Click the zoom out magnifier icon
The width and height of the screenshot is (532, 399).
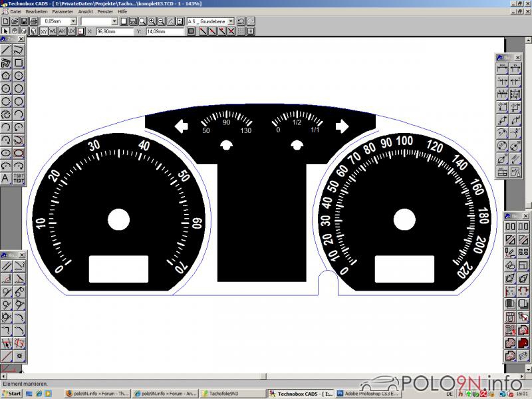pos(162,21)
